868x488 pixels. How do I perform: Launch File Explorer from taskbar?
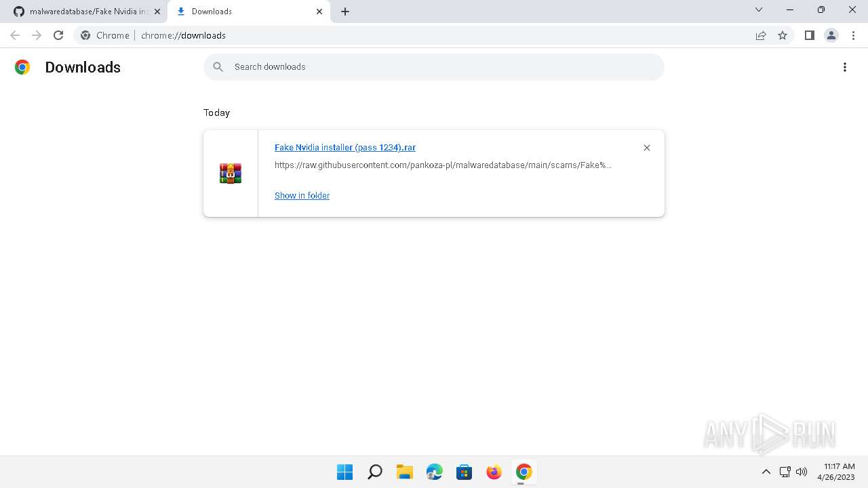tap(405, 472)
